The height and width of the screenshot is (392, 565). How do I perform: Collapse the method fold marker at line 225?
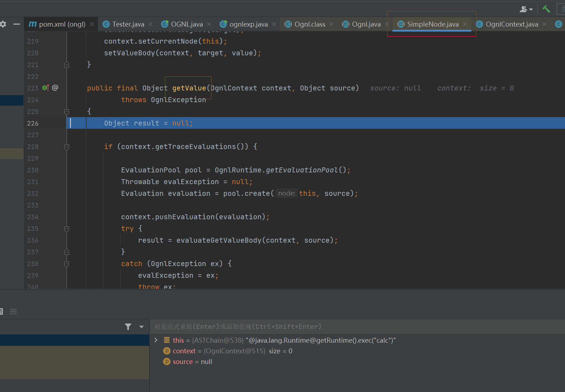pos(67,112)
